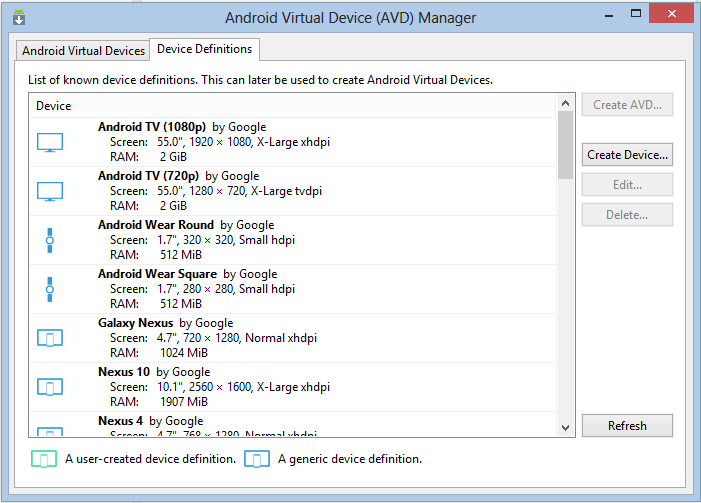Click the Nexus 10 device icon
The height and width of the screenshot is (503, 701).
point(50,387)
